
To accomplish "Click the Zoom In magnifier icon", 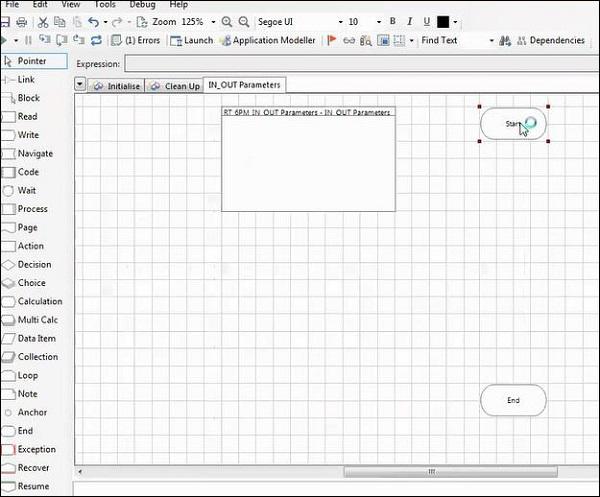I will point(227,22).
